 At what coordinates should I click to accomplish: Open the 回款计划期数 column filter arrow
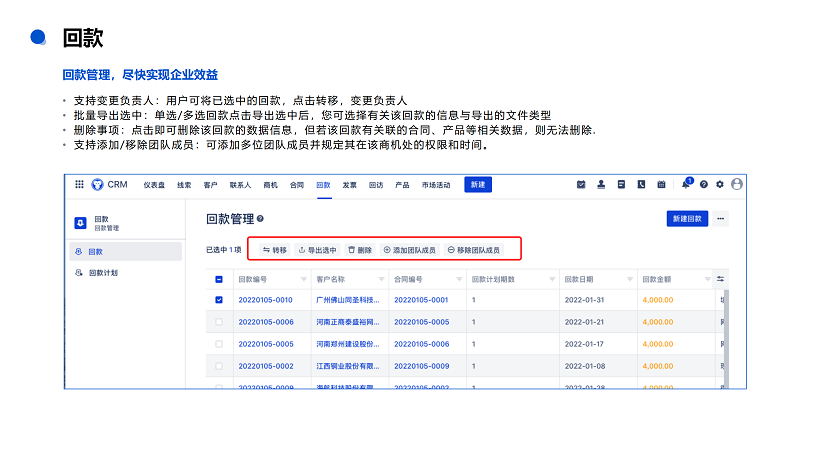point(552,279)
